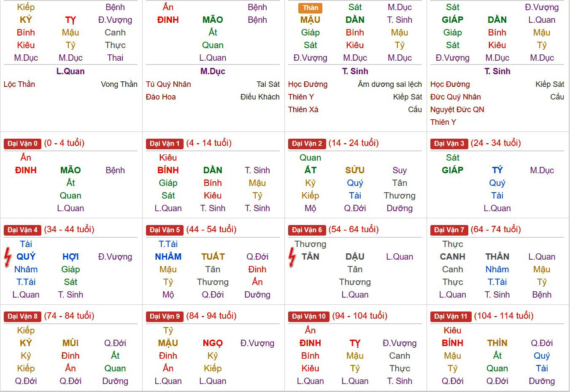
Task: Choose the Đại Vận 5 badge
Action: coord(165,230)
